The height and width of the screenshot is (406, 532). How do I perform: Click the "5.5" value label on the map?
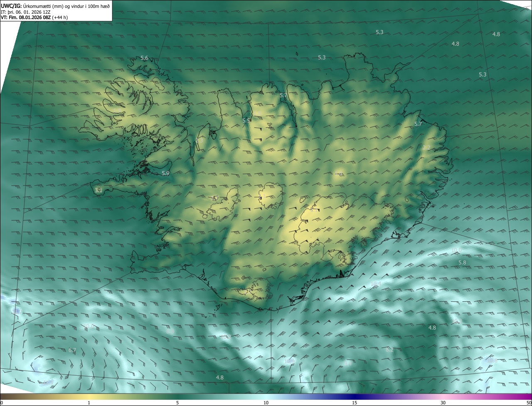pos(246,120)
